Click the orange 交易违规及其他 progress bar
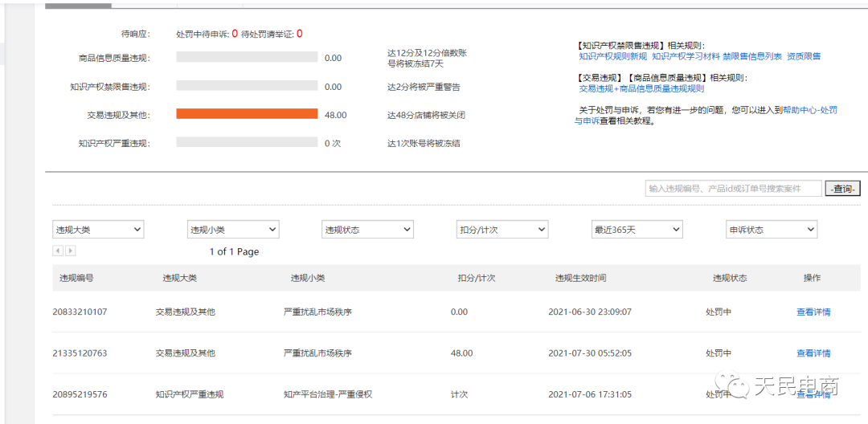This screenshot has width=868, height=424. [247, 113]
